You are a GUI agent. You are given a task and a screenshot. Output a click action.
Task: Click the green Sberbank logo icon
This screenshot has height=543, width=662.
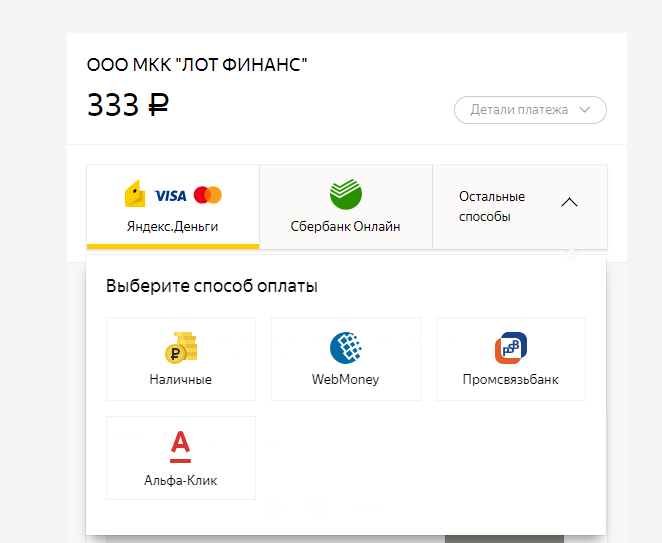(x=346, y=193)
